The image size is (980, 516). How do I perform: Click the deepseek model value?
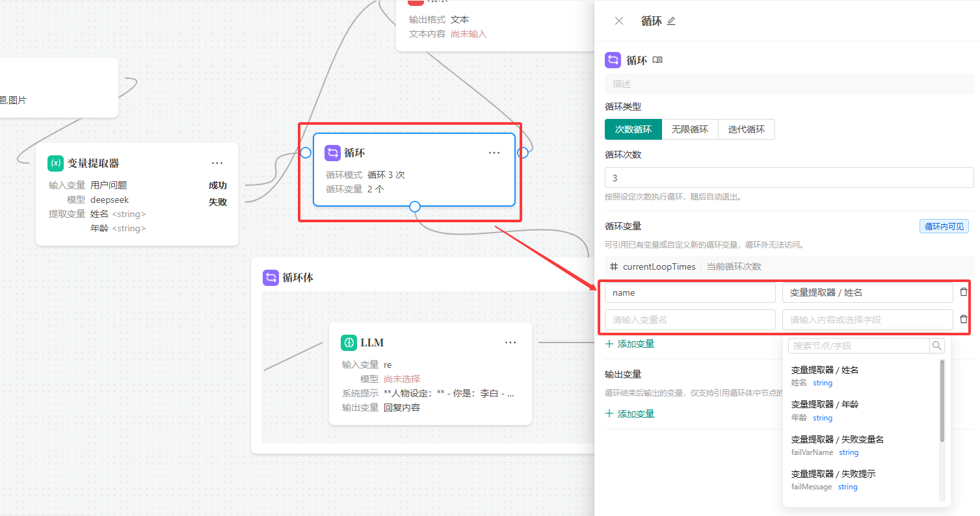tap(110, 200)
